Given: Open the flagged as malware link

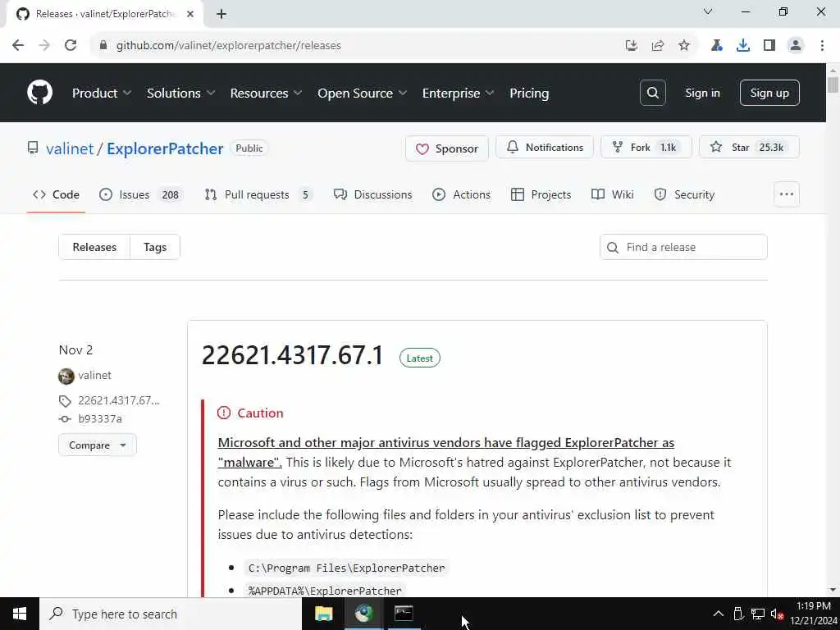Looking at the screenshot, I should 445,452.
